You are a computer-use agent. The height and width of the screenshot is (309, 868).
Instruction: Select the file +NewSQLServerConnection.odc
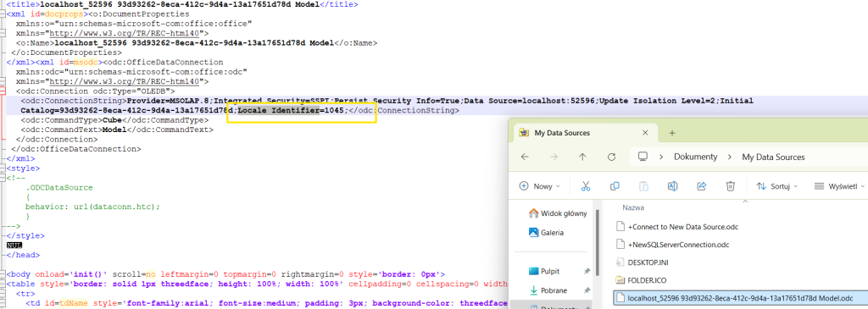[680, 245]
